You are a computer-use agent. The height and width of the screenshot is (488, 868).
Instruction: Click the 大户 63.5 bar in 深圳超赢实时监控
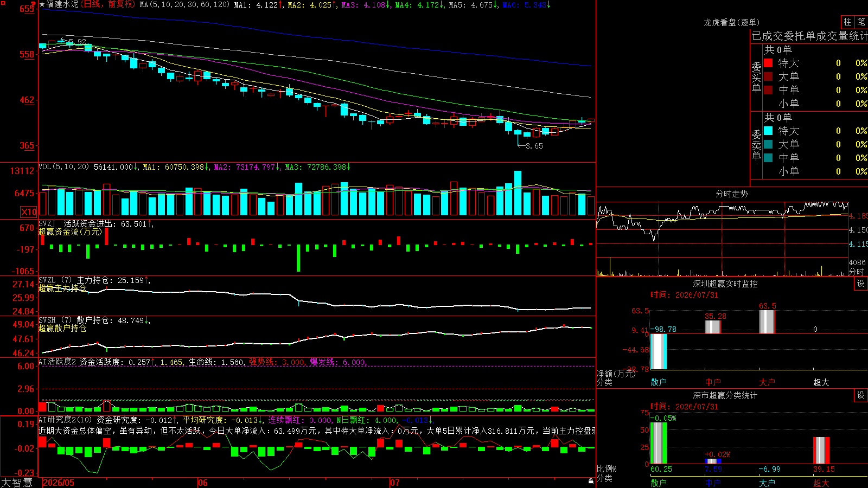(x=767, y=322)
